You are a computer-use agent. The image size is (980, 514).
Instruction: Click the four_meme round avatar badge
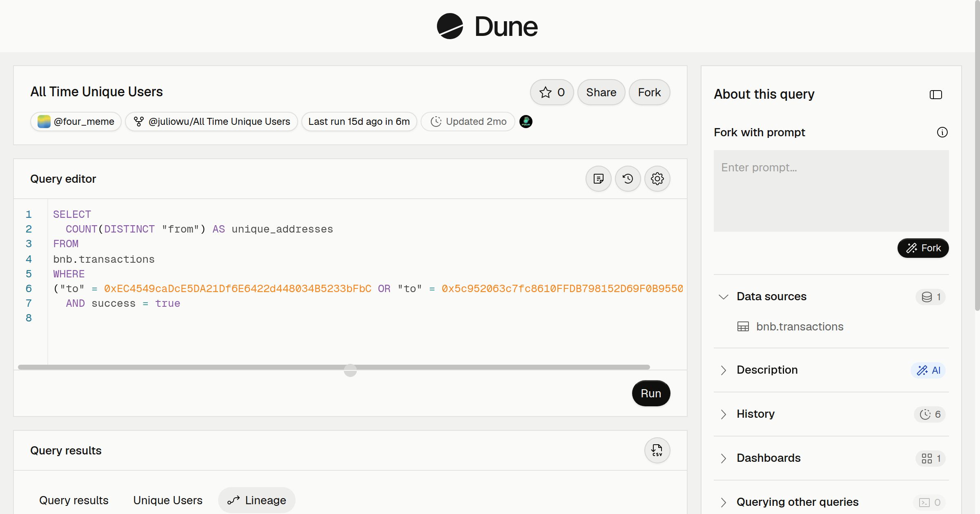(x=526, y=122)
